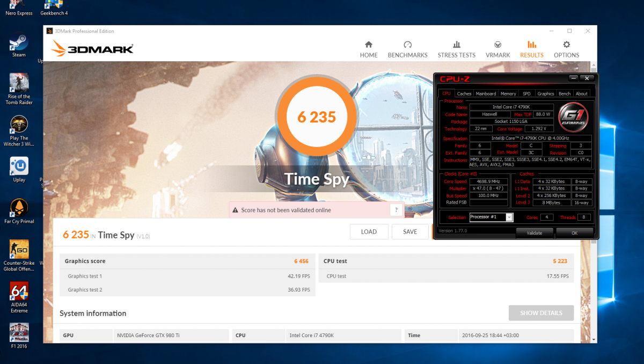Viewport: 644px width, 364px height.
Task: Select the RESULTS section icon
Action: click(532, 45)
